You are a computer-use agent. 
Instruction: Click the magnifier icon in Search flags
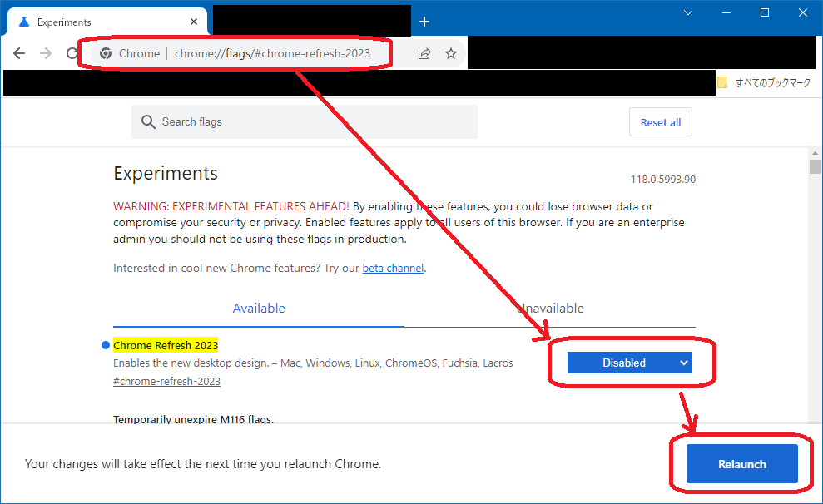tap(148, 121)
